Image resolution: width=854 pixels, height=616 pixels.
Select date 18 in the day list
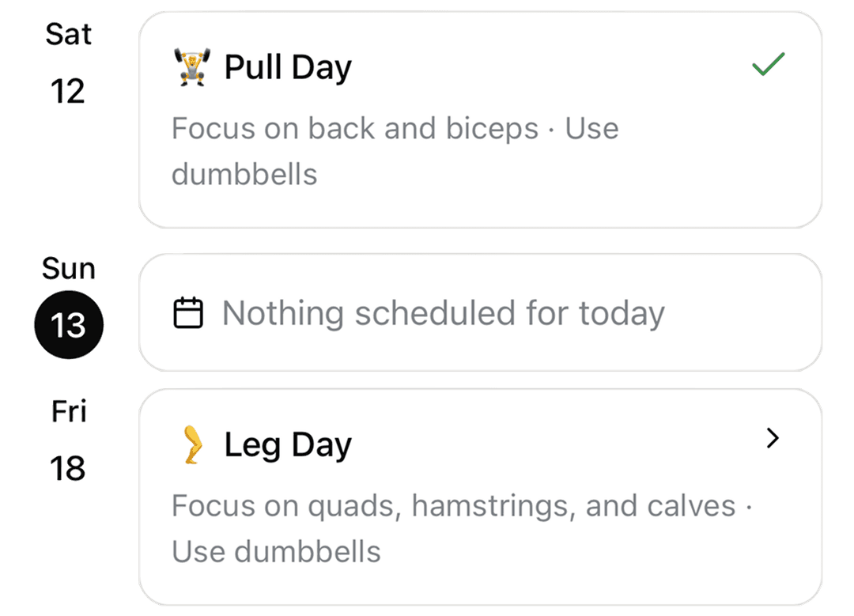click(x=68, y=469)
